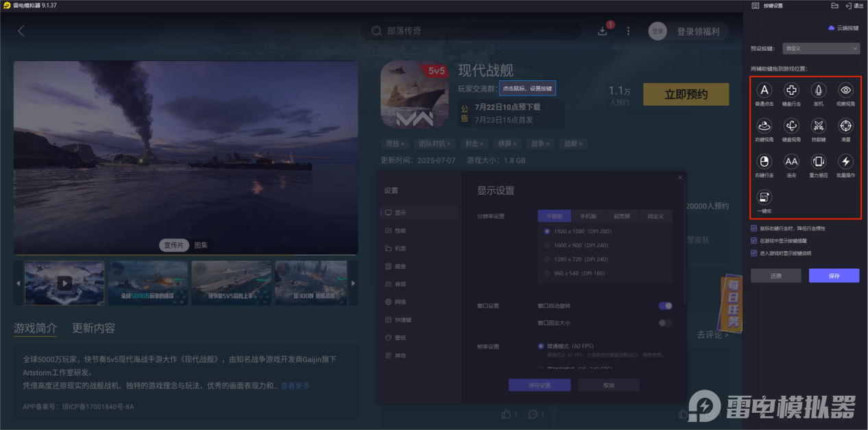Viewport: 868px width, 430px height.
Task: Select the 批量操作 batch operation icon
Action: click(x=845, y=162)
